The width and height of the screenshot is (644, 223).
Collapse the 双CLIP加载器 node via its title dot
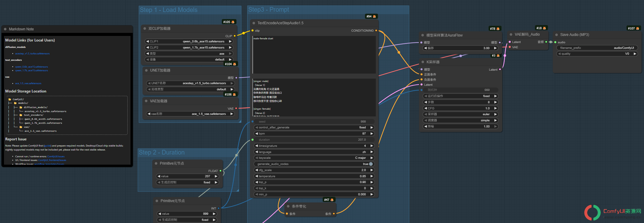pos(145,29)
